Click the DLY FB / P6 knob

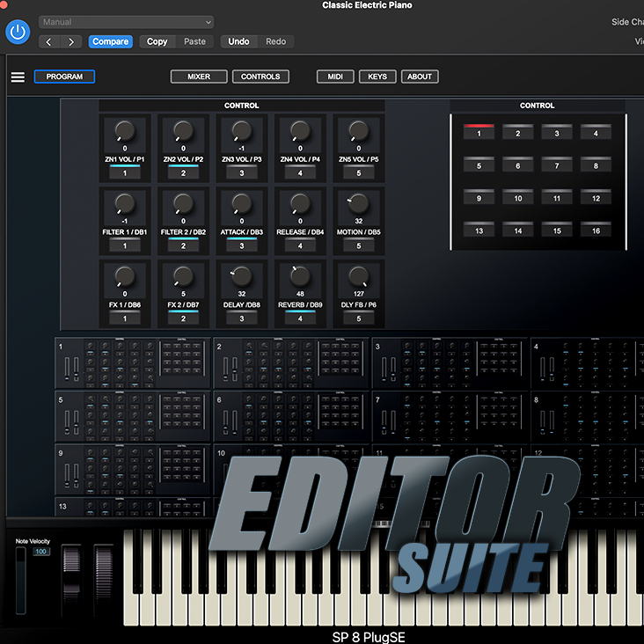coord(358,276)
